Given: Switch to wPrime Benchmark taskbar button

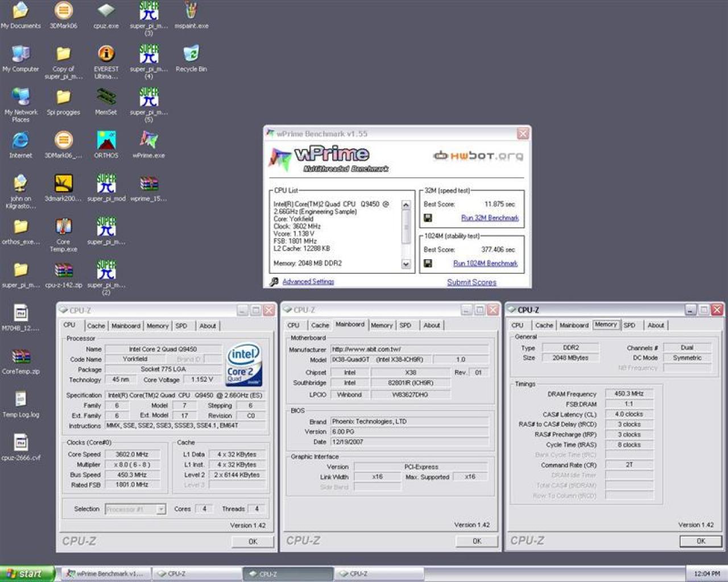Looking at the screenshot, I should click(106, 574).
